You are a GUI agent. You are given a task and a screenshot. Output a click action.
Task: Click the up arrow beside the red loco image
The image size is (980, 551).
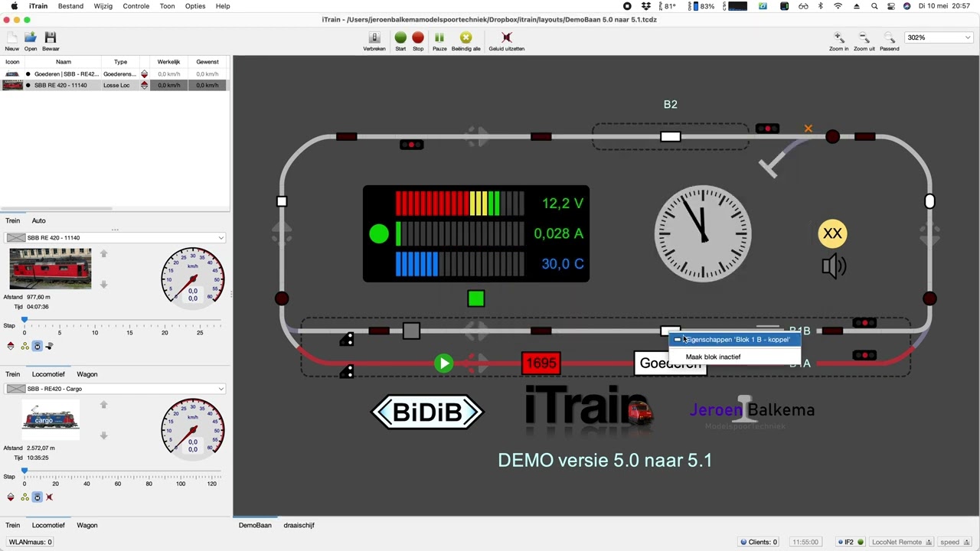pos(103,254)
